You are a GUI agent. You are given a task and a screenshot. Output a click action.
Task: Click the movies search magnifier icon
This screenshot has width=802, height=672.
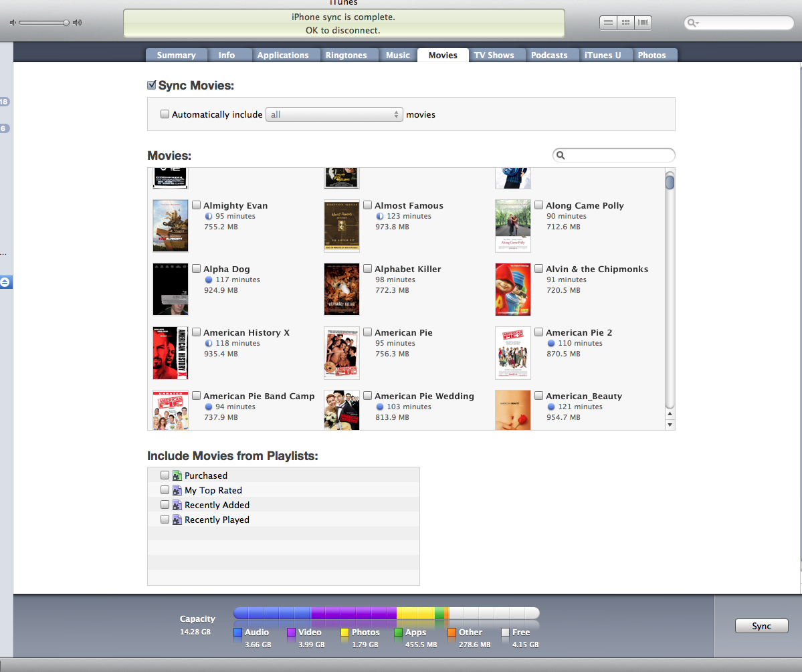[x=561, y=155]
